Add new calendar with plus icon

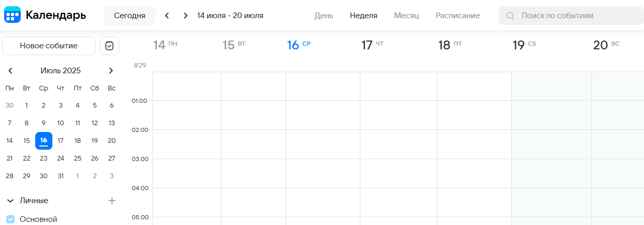click(111, 201)
